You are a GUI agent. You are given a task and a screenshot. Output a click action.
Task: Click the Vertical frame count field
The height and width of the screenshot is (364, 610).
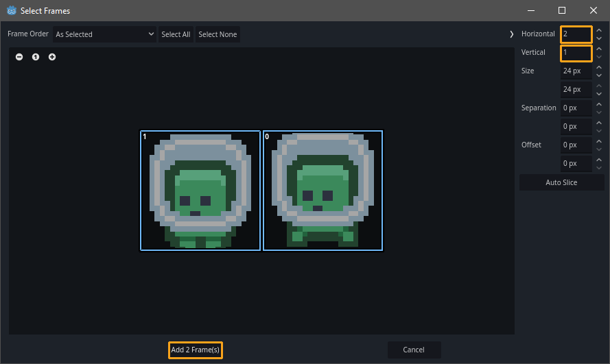575,53
